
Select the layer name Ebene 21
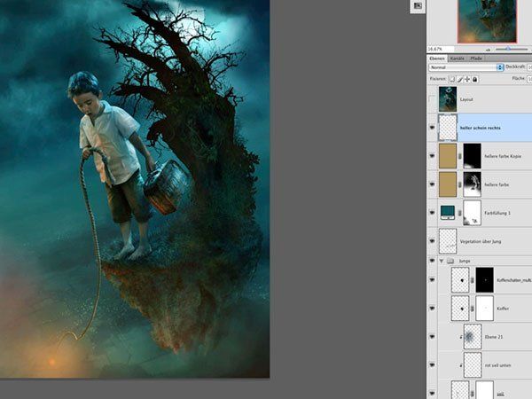pyautogui.click(x=494, y=337)
